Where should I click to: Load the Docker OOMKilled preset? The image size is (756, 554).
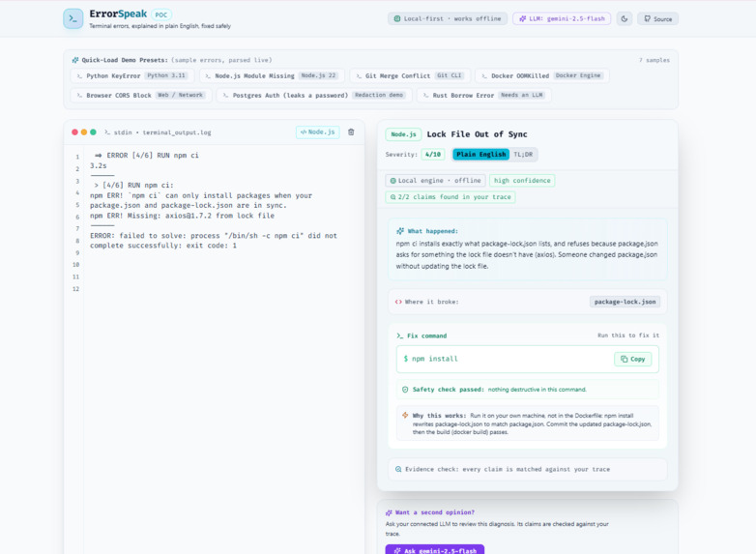[542, 75]
